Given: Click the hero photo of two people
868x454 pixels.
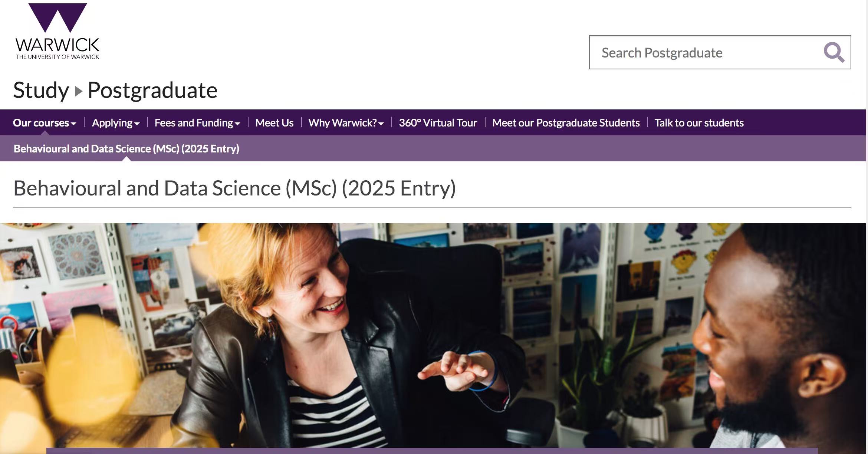Looking at the screenshot, I should [x=433, y=334].
